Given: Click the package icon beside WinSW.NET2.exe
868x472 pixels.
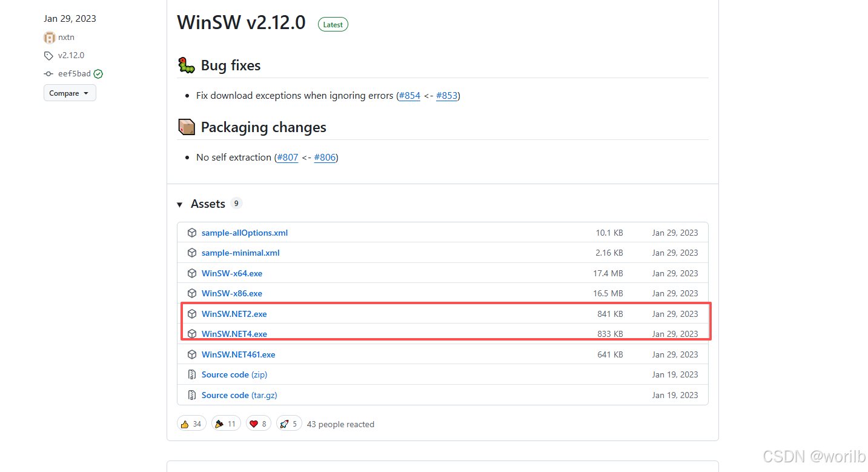Looking at the screenshot, I should pos(192,314).
